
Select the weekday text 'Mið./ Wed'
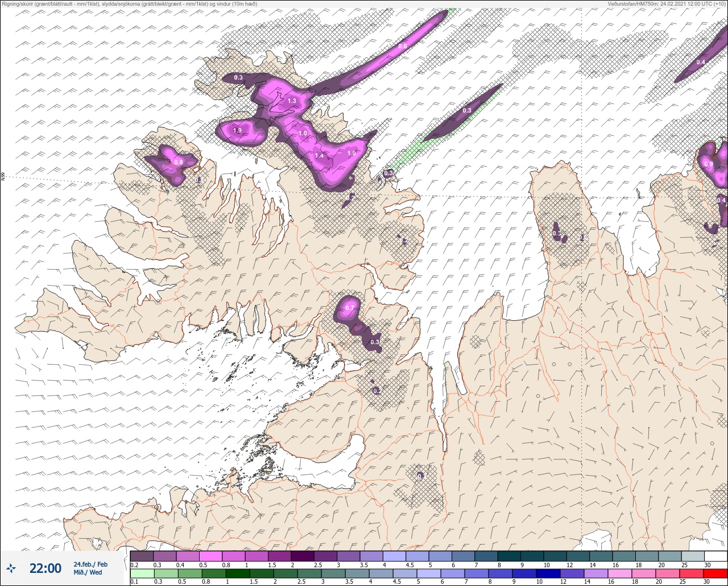(88, 572)
